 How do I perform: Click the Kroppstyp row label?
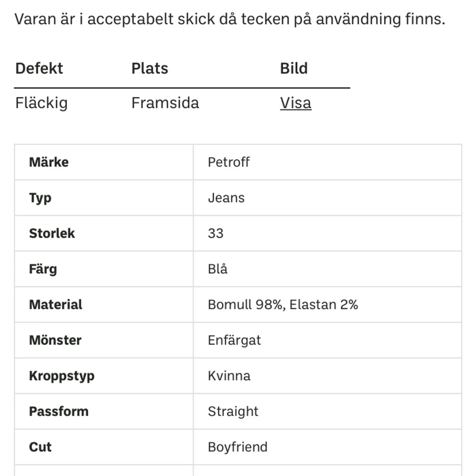(x=61, y=376)
